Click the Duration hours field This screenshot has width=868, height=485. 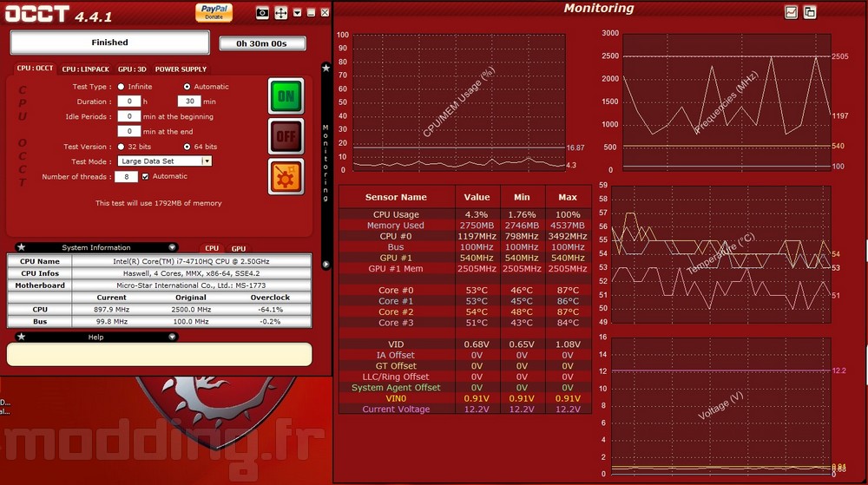[129, 102]
